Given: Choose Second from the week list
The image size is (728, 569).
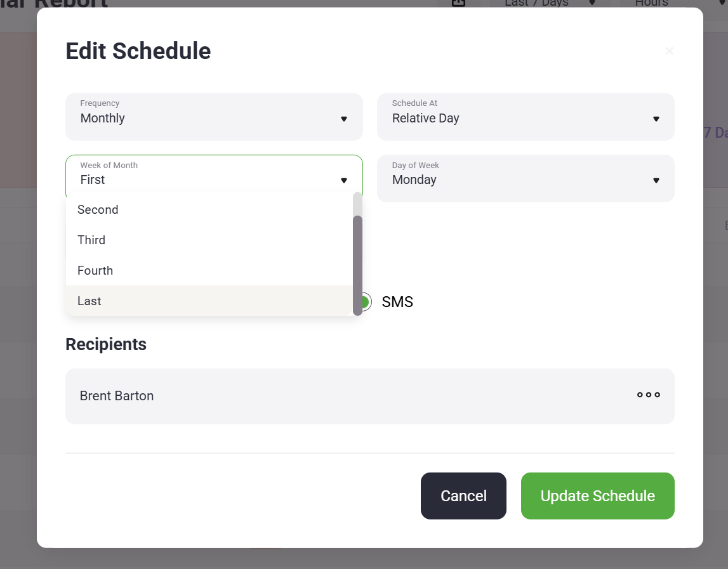Looking at the screenshot, I should 98,210.
